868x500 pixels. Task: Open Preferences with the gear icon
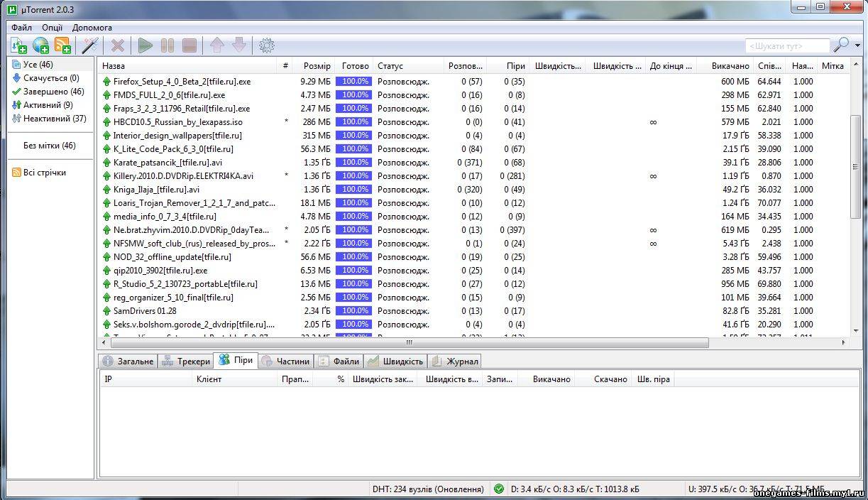tap(267, 45)
